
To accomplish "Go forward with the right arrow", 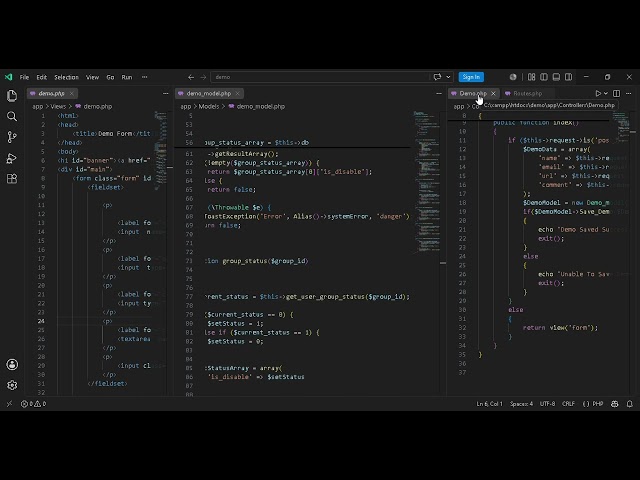I will (x=203, y=77).
